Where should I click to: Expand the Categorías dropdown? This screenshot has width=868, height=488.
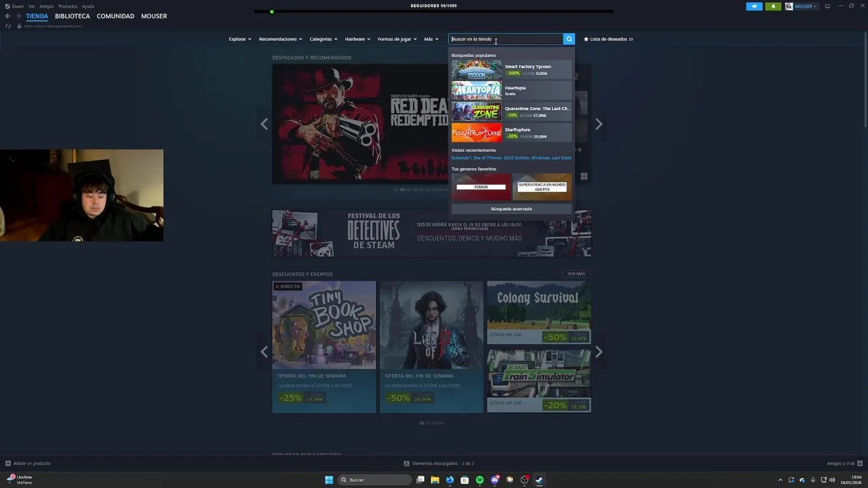pos(323,39)
